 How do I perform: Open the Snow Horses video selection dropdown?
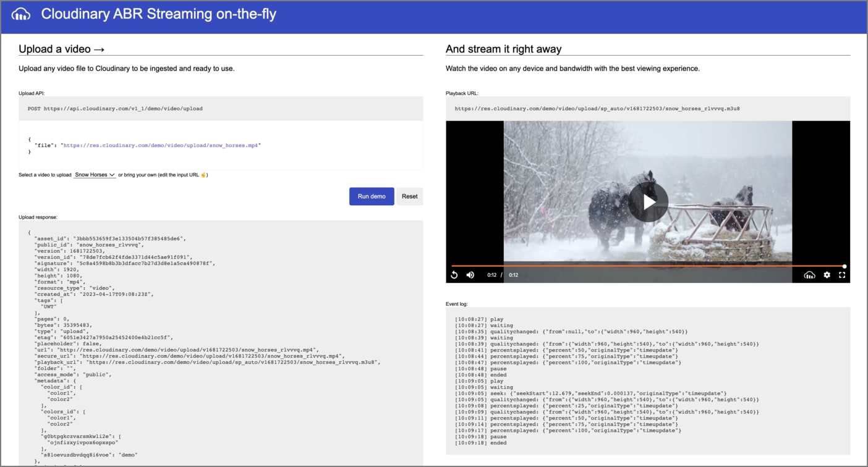95,175
